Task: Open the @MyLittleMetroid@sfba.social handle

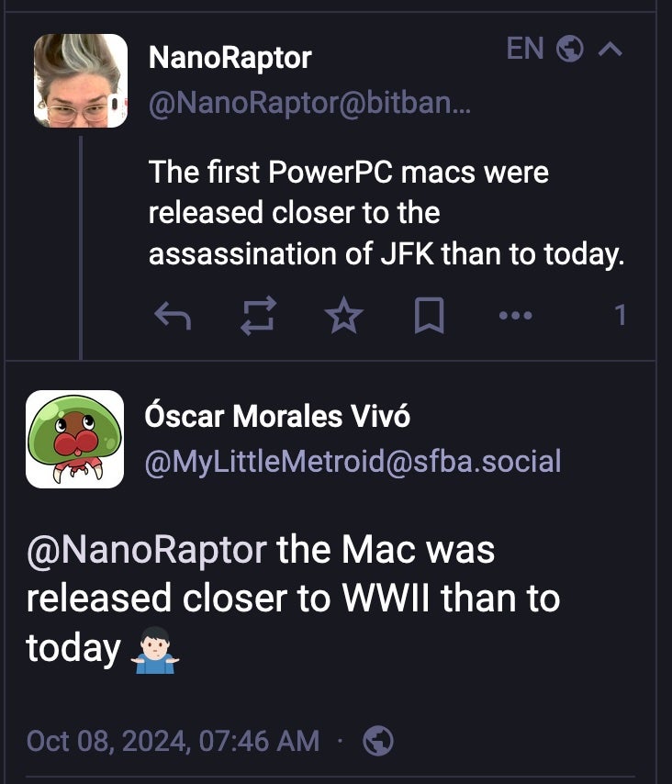Action: tap(353, 462)
